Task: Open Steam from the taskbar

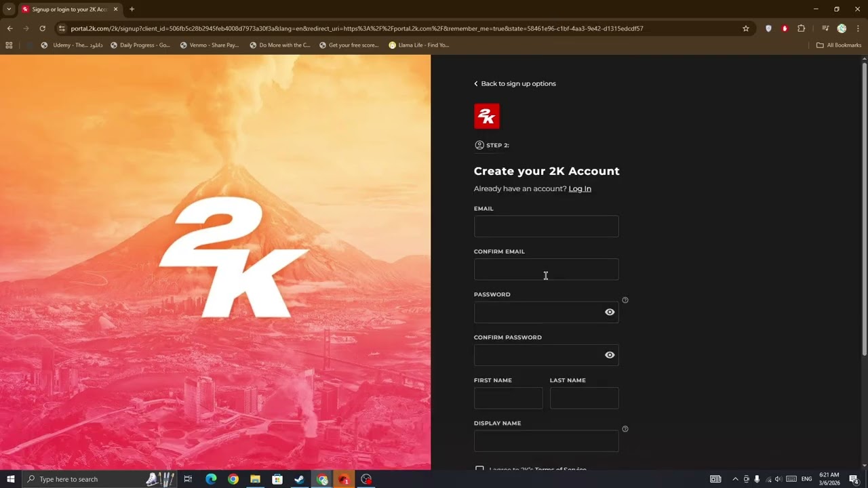Action: click(x=299, y=479)
